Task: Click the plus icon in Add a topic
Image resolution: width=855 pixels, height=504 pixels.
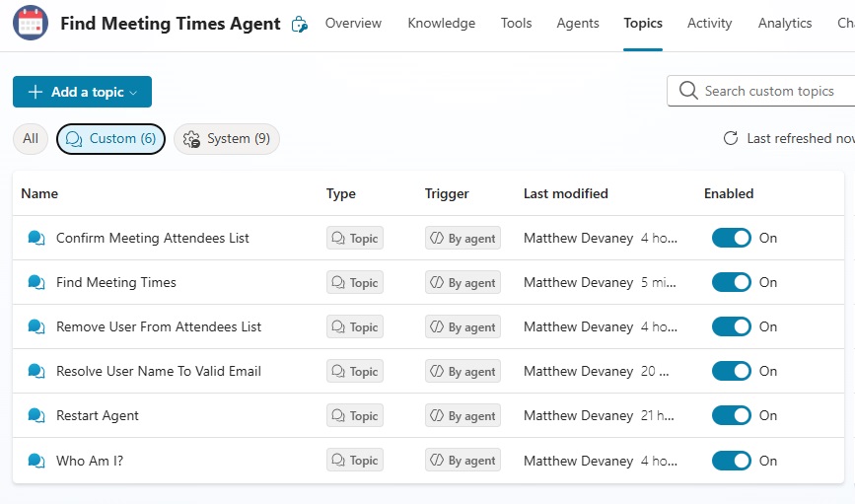Action: click(x=35, y=92)
